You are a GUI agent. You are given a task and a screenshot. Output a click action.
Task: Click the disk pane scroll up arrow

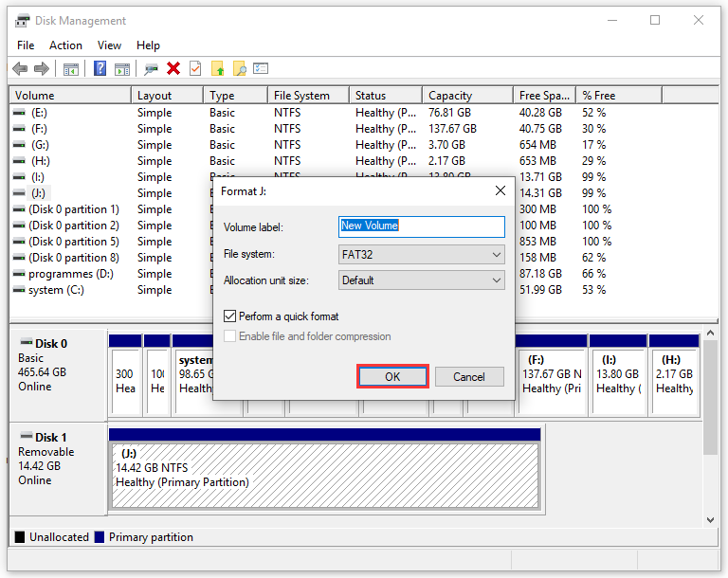(710, 333)
